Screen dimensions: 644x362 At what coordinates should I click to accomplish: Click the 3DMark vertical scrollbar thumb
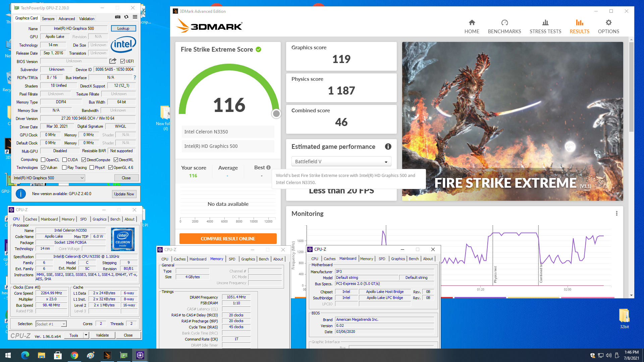631,87
